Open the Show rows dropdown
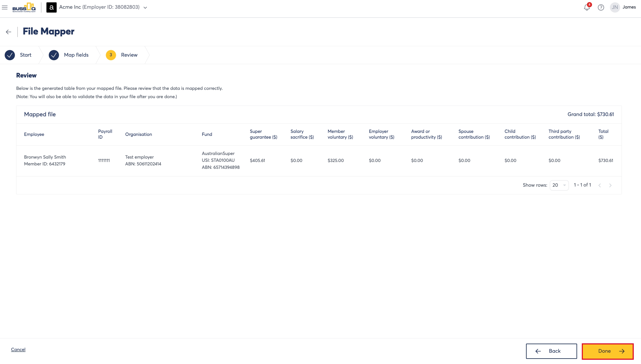641x364 pixels. [559, 185]
